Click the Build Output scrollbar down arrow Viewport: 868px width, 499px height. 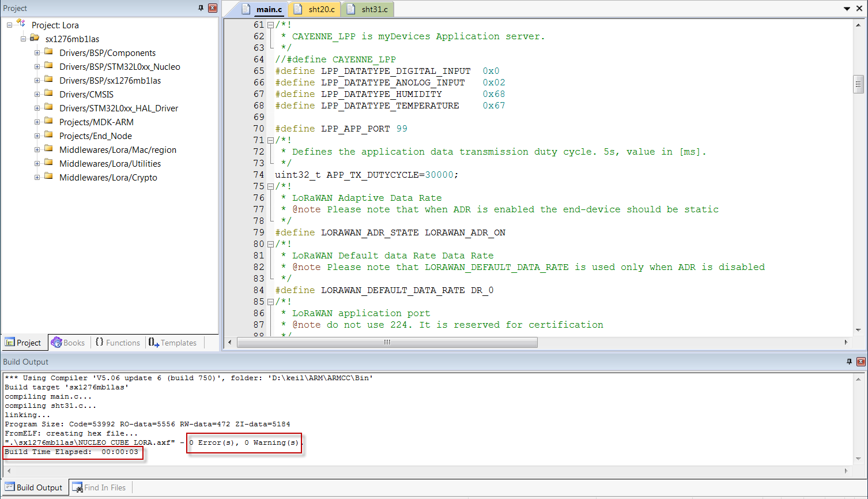pyautogui.click(x=858, y=459)
